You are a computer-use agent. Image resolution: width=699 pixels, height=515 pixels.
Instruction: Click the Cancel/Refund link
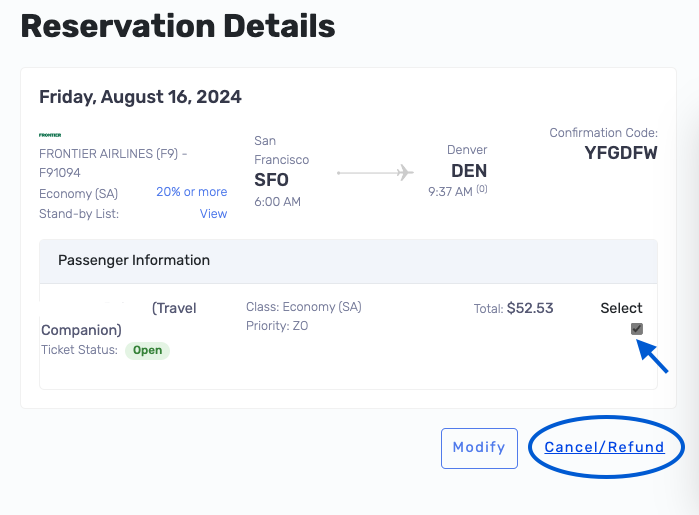604,447
